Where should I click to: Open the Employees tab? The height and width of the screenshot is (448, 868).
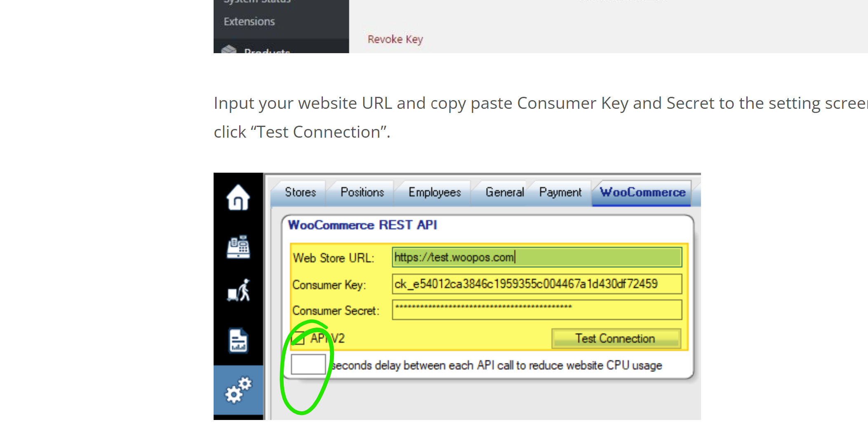434,192
